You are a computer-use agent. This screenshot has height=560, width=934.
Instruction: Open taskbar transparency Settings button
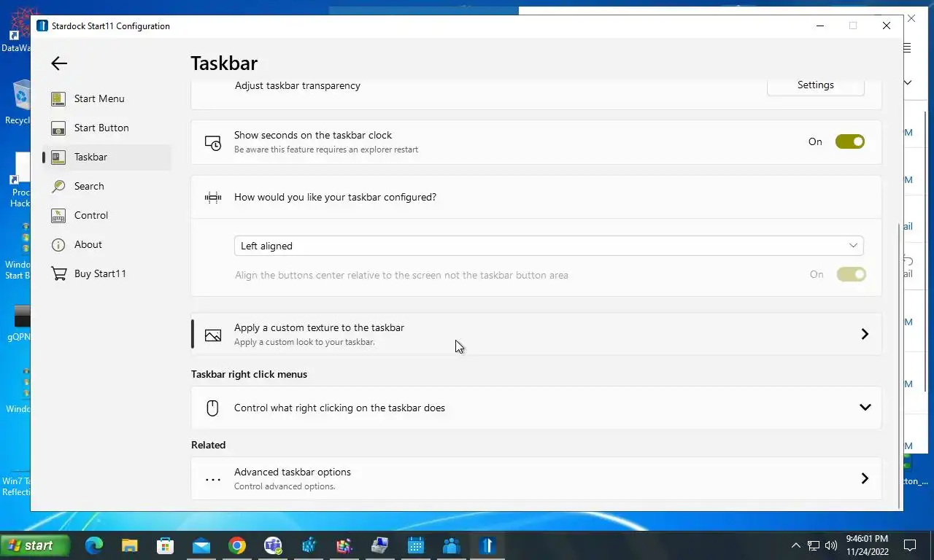pyautogui.click(x=815, y=85)
